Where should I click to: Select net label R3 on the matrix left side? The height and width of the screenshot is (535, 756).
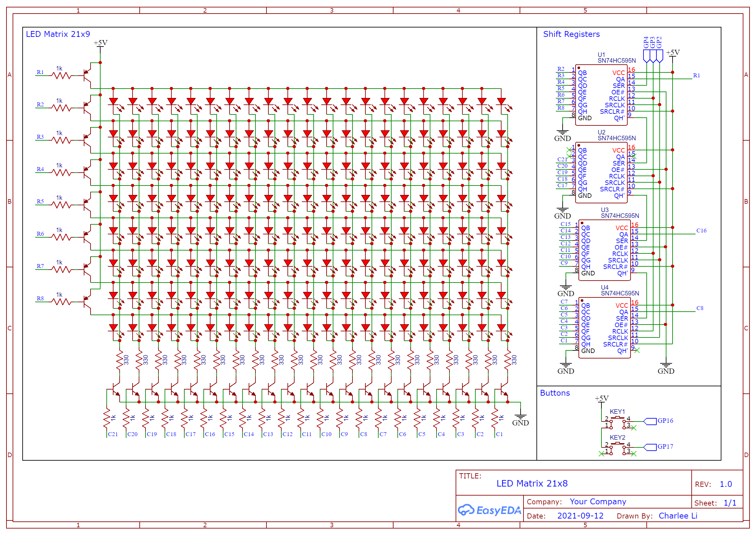pyautogui.click(x=40, y=137)
